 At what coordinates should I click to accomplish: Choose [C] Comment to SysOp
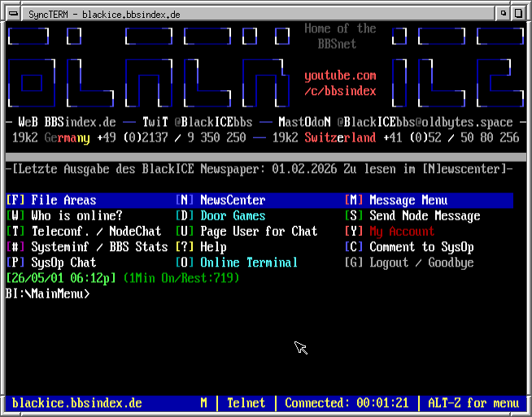409,247
